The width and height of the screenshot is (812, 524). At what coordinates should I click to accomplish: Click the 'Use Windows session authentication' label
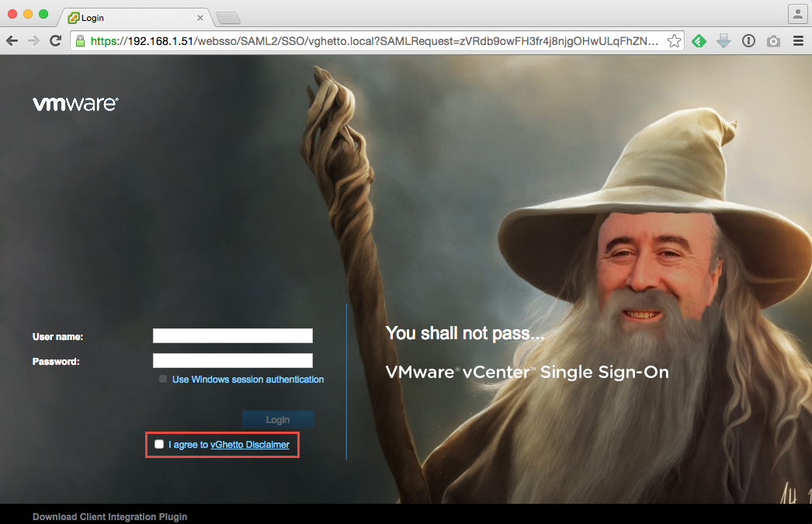coord(248,380)
